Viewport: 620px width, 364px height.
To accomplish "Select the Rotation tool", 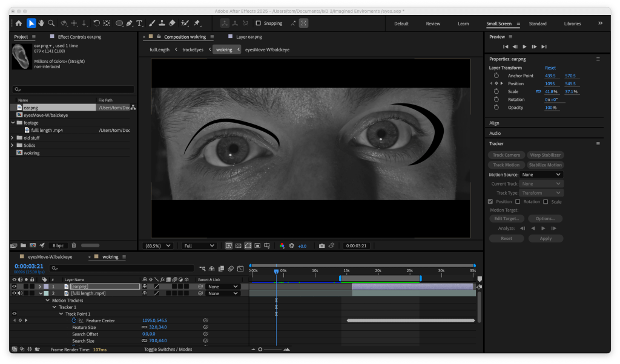I will coord(96,24).
